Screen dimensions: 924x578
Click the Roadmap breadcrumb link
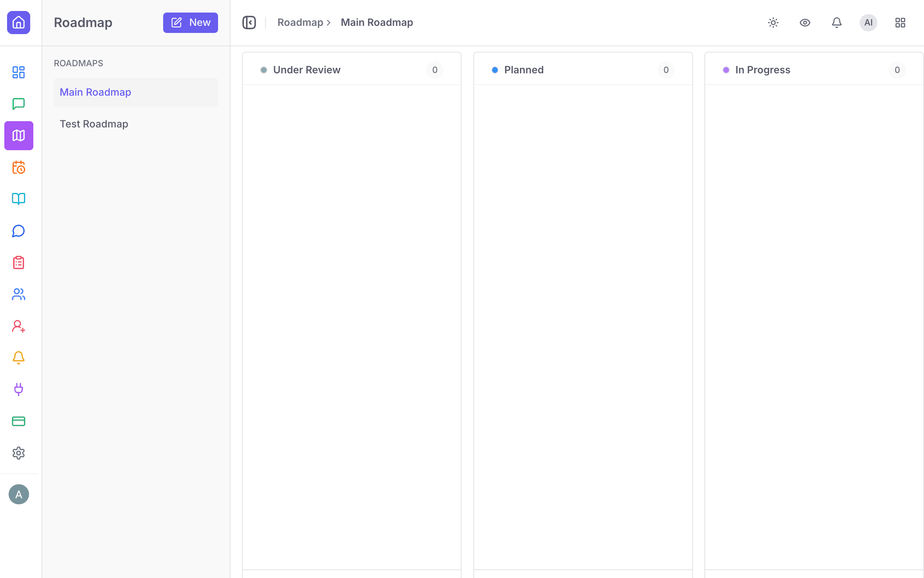pos(300,22)
